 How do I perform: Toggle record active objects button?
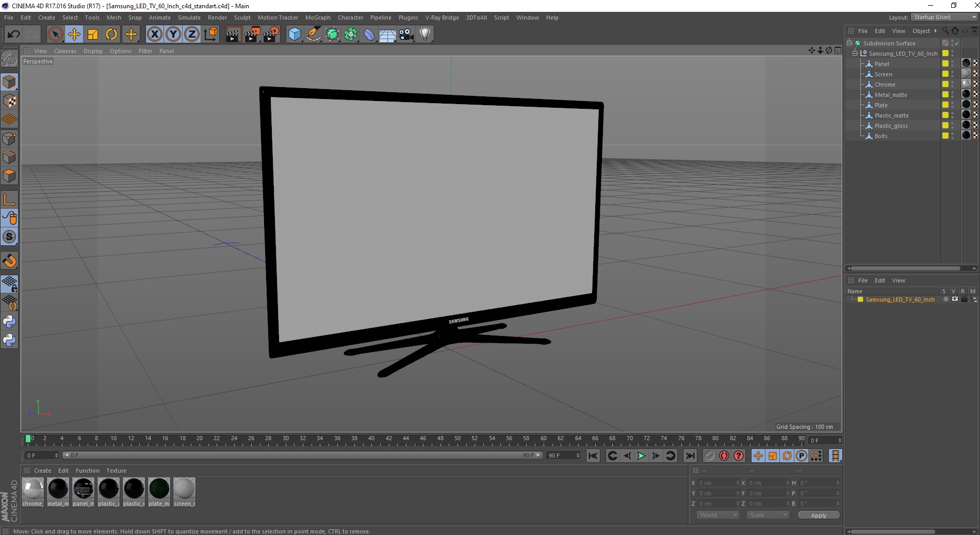pyautogui.click(x=710, y=456)
